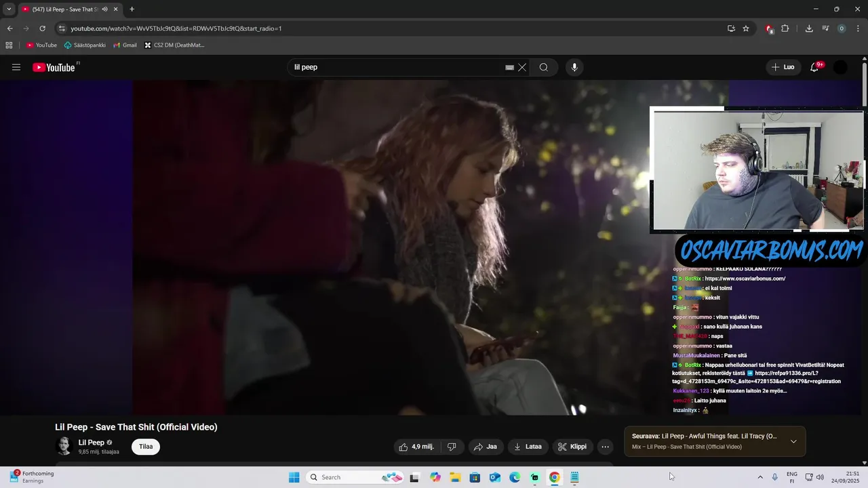Like the video with thumbs up
The height and width of the screenshot is (488, 868).
[x=416, y=447]
